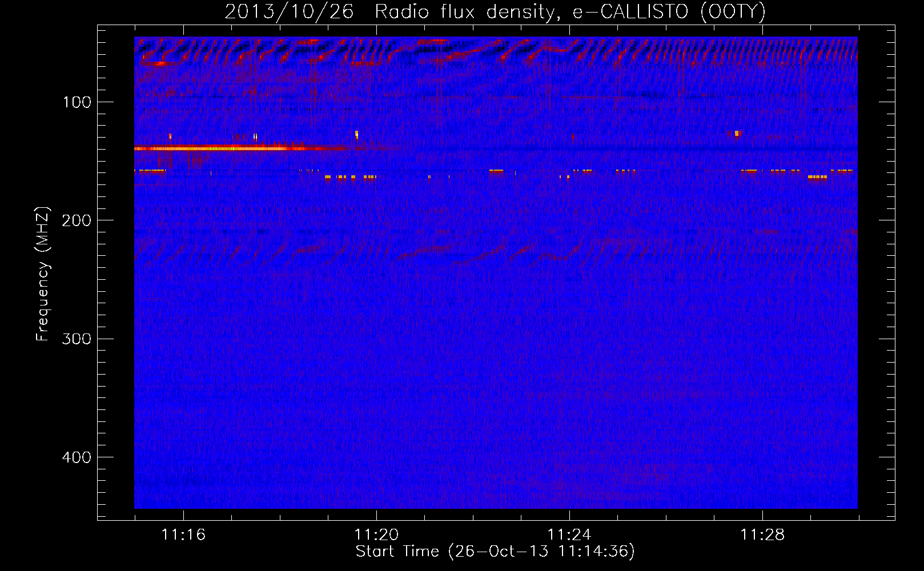Click the 11:24 time tick label

[x=569, y=535]
